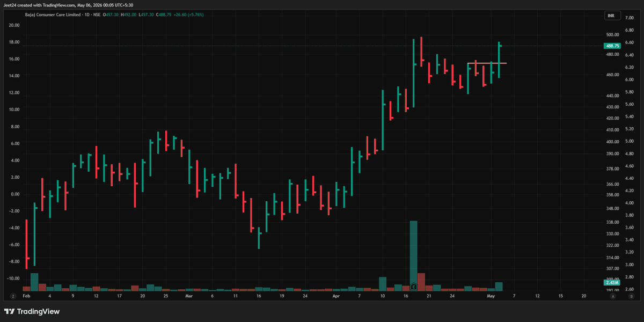Click the 'Mar' label on the time axis

[188, 296]
